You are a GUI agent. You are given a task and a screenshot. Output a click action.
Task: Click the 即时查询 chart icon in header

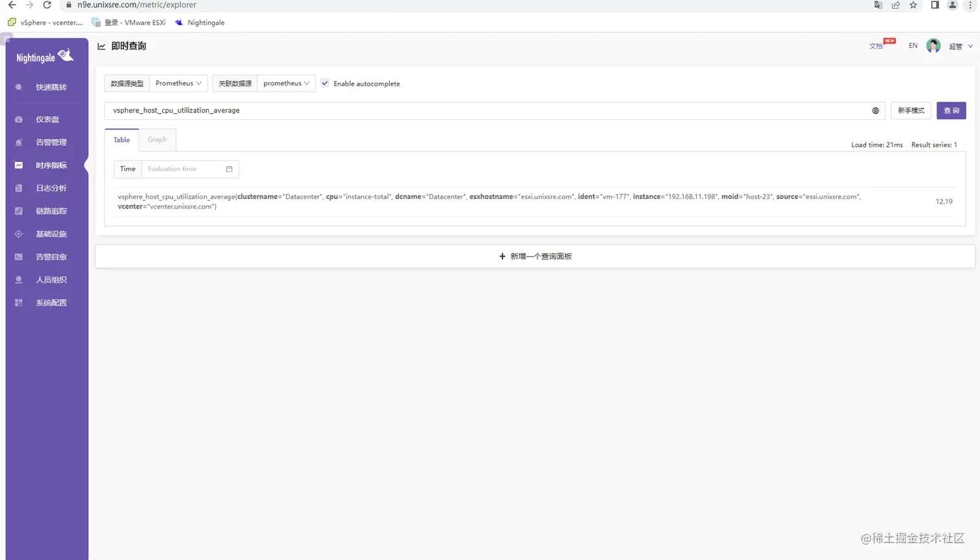[x=102, y=46]
